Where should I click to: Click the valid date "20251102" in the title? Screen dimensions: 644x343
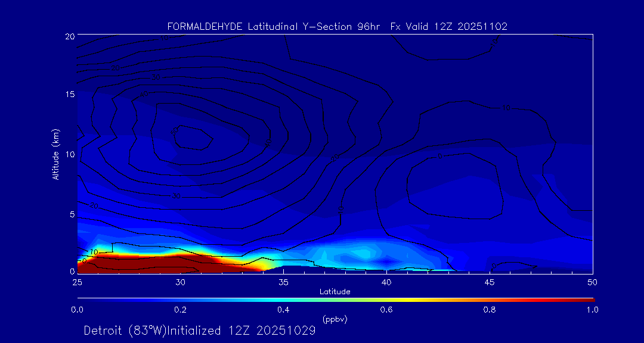coord(483,27)
